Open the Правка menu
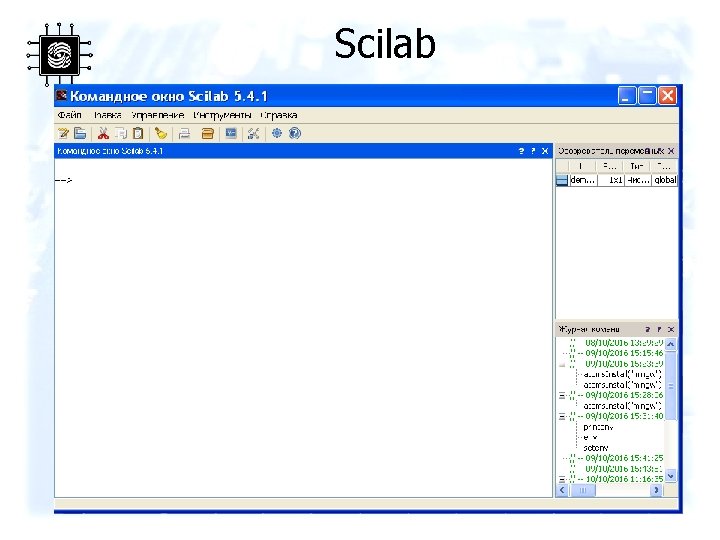This screenshot has height=540, width=720. pyautogui.click(x=107, y=115)
